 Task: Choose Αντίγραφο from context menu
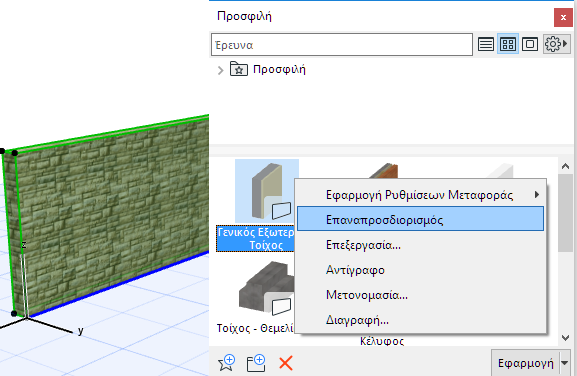421,270
